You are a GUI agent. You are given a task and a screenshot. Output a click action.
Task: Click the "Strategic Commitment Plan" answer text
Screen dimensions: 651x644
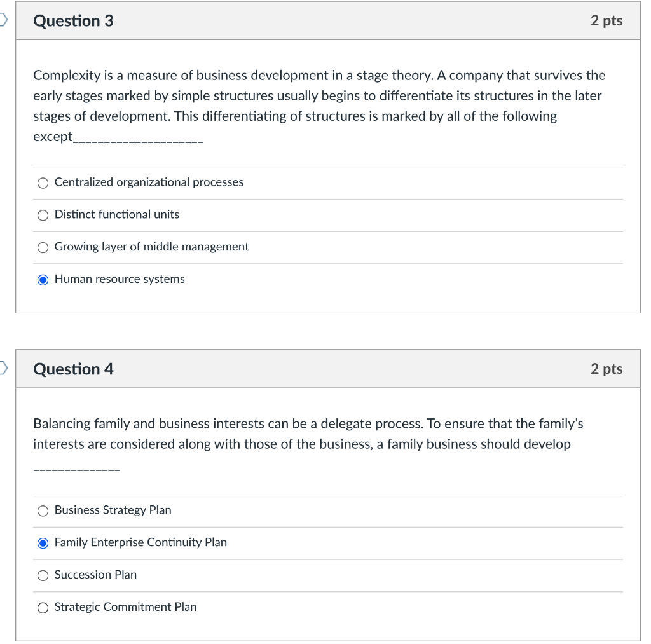(x=125, y=607)
